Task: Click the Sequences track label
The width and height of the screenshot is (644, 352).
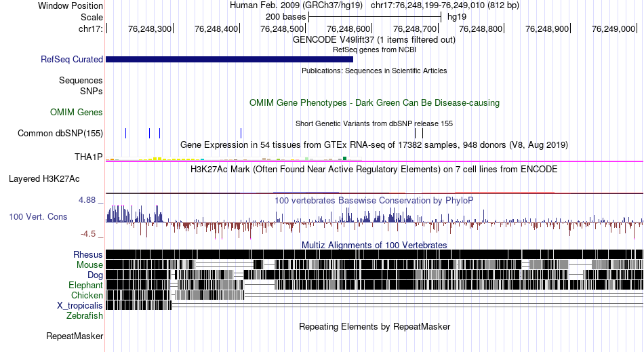Action: coord(81,80)
